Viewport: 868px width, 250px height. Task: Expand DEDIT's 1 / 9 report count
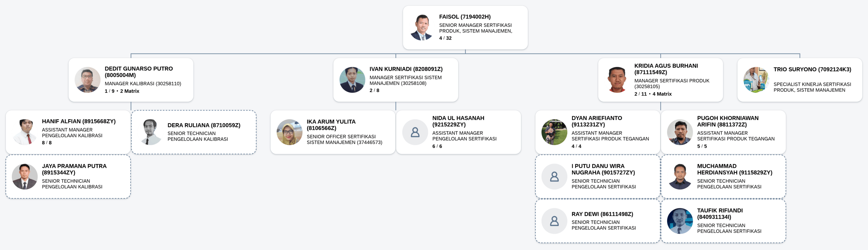coord(110,91)
